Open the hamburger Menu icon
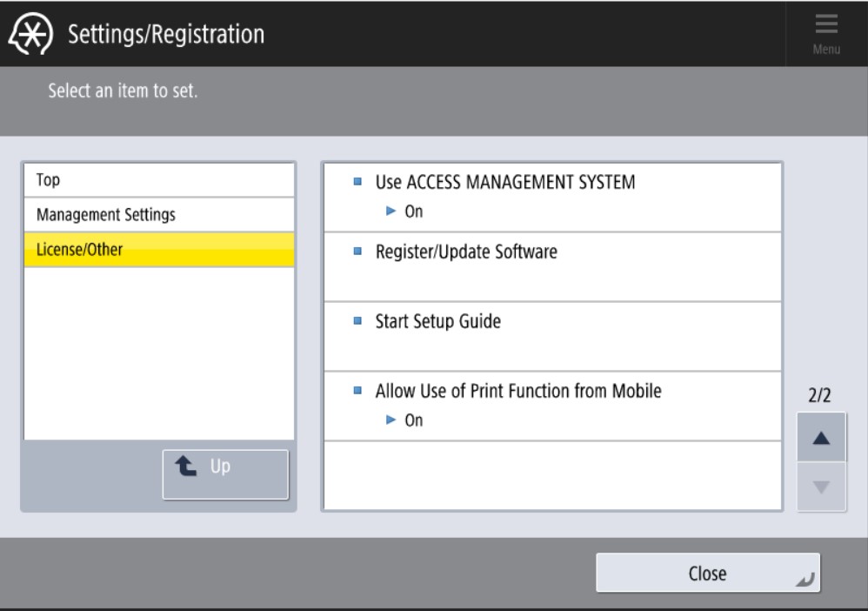Viewport: 868px width, 611px height. tap(827, 33)
